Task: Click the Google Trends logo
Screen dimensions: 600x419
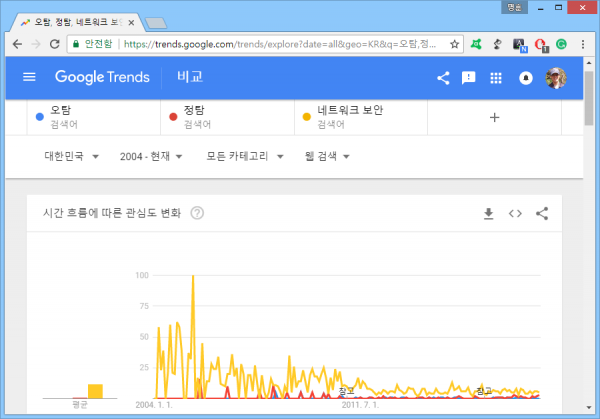Action: coord(102,77)
